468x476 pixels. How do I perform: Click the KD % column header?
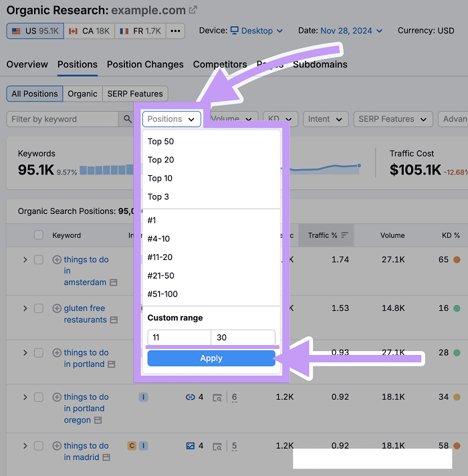(451, 235)
